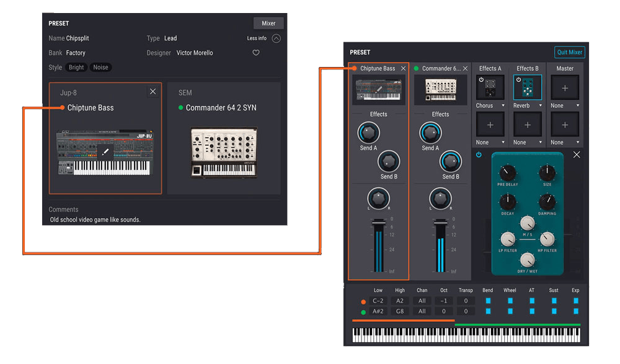Click the Chiptune Bass part name in preset panel

pos(90,108)
